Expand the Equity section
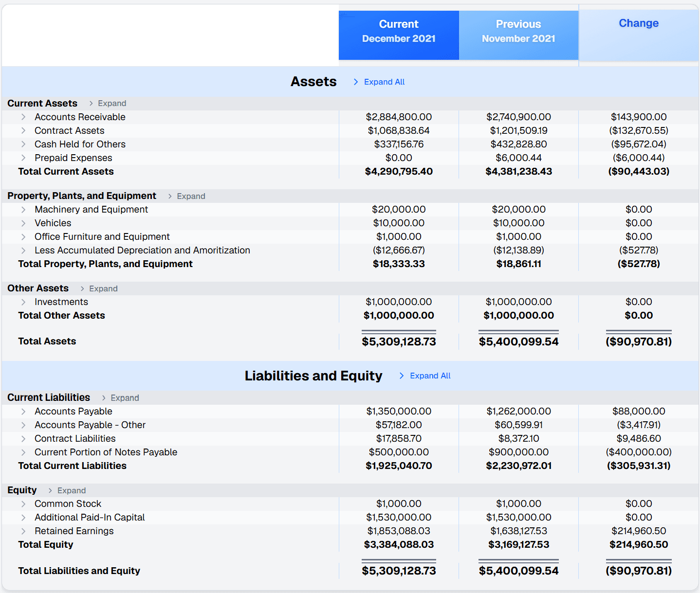 (67, 490)
